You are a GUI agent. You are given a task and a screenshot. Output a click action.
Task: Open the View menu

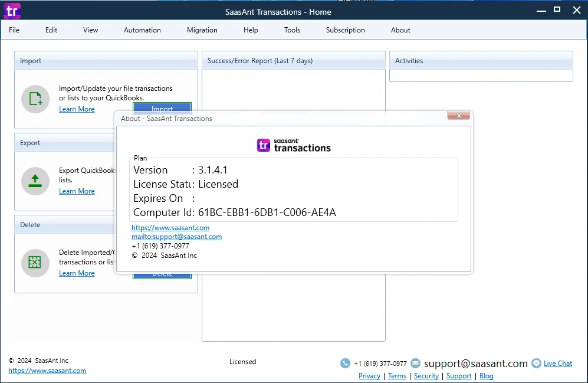[x=90, y=30]
